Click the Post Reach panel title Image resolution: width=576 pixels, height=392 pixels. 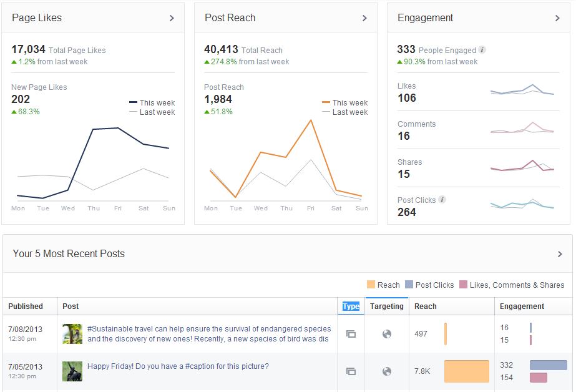[230, 17]
